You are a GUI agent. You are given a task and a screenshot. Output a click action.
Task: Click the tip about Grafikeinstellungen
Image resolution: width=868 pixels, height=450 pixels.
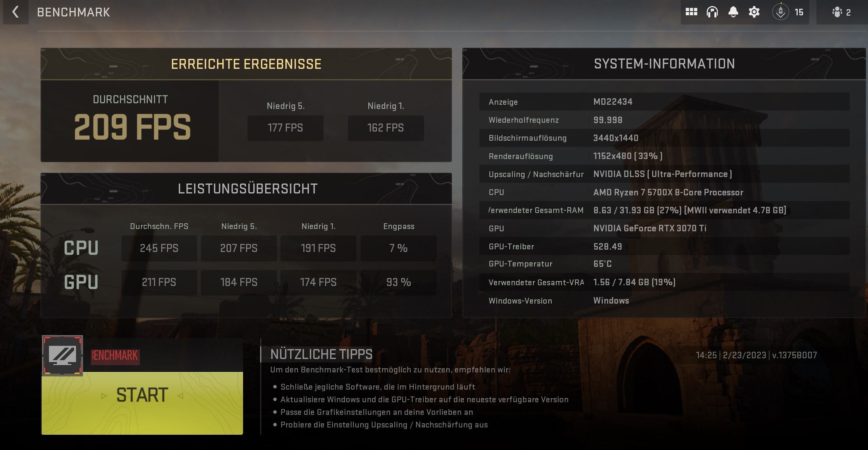377,412
